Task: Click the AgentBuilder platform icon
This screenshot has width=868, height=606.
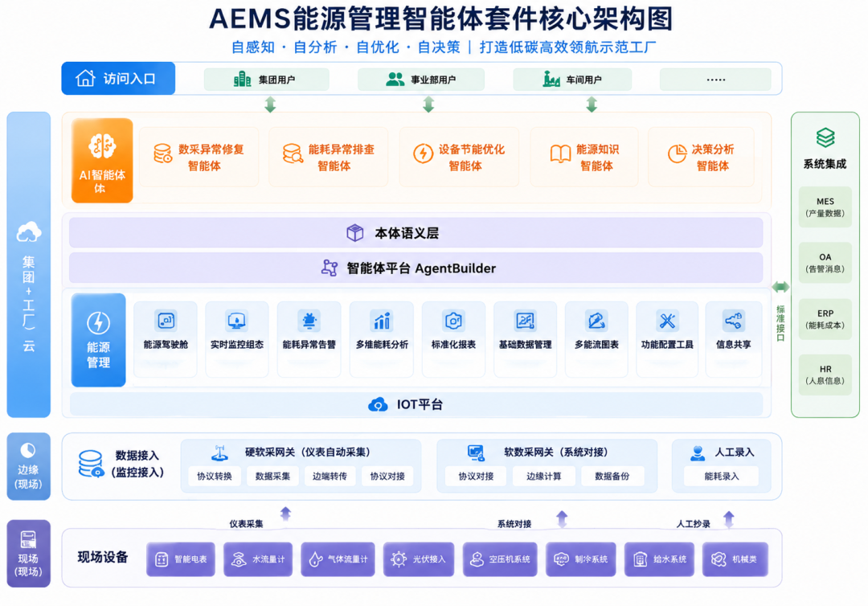Action: click(x=330, y=268)
